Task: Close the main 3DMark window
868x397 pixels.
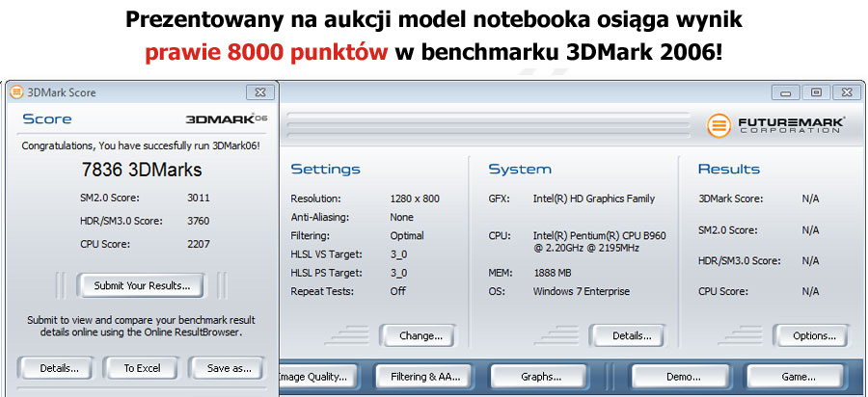Action: click(846, 93)
